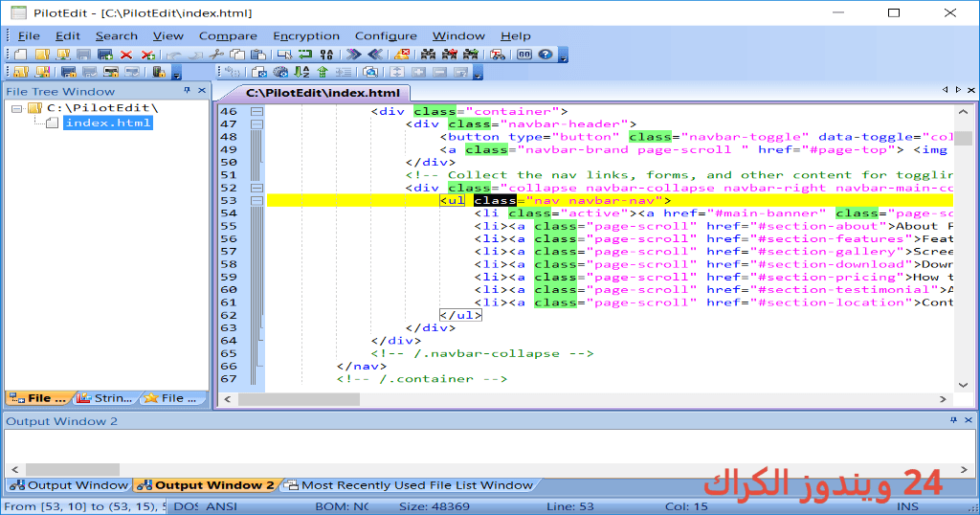The height and width of the screenshot is (515, 980).
Task: Click the 9A/10 toolbar icon
Action: (x=326, y=55)
